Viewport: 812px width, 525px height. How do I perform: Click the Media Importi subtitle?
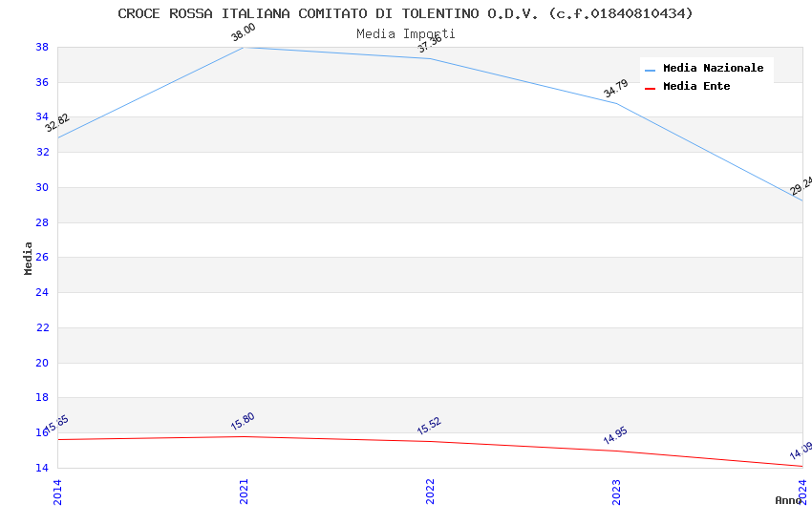coord(405,34)
